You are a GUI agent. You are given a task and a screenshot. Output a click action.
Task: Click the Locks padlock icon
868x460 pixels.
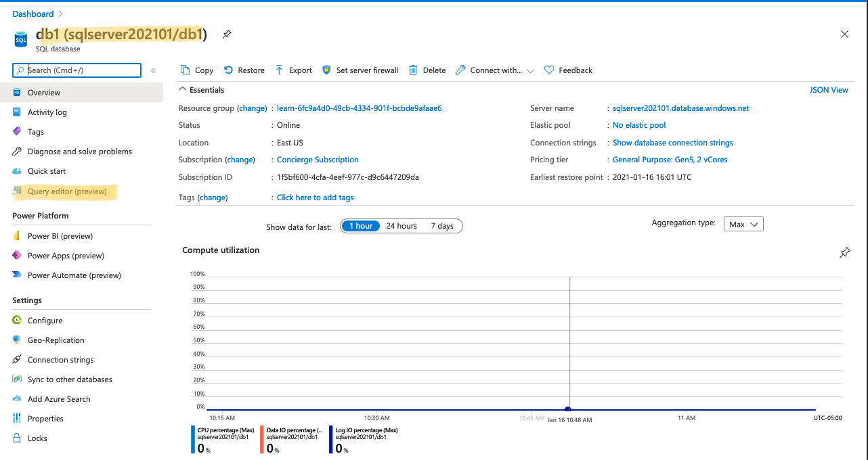[x=17, y=438]
